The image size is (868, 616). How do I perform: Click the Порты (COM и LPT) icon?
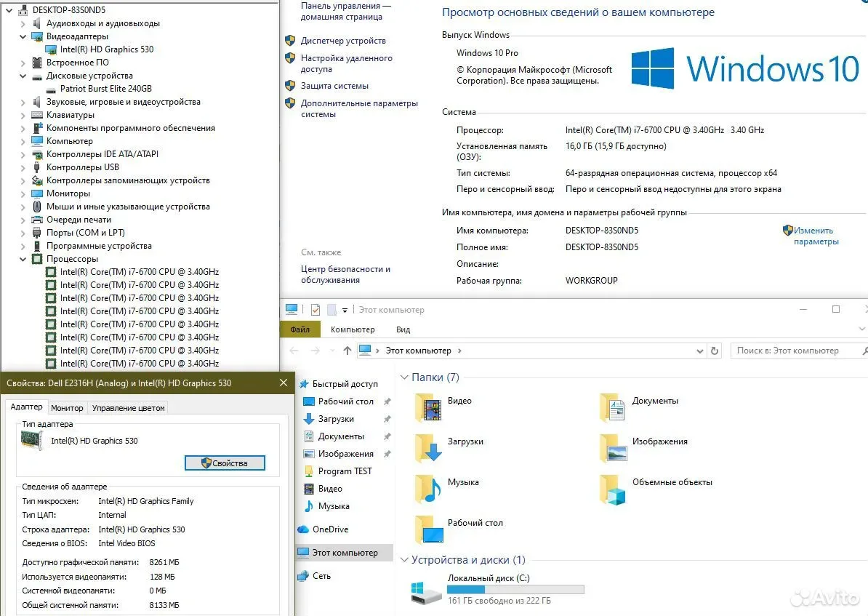coord(37,233)
